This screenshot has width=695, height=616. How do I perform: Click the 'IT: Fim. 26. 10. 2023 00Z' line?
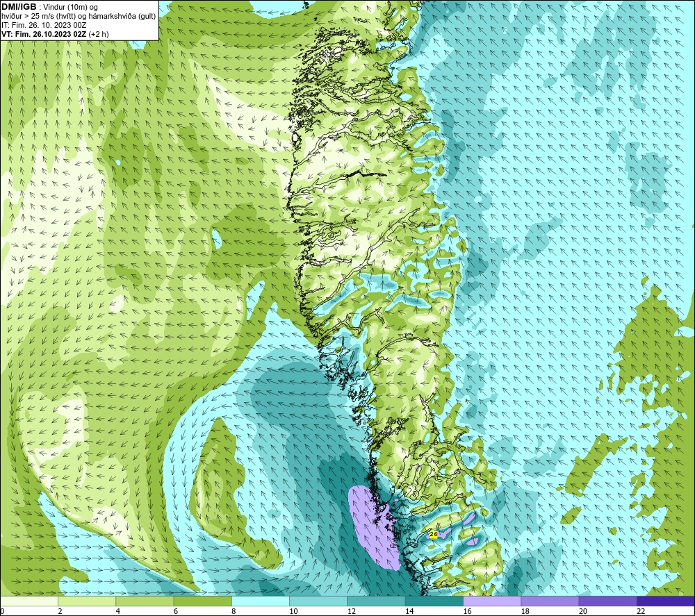click(44, 25)
